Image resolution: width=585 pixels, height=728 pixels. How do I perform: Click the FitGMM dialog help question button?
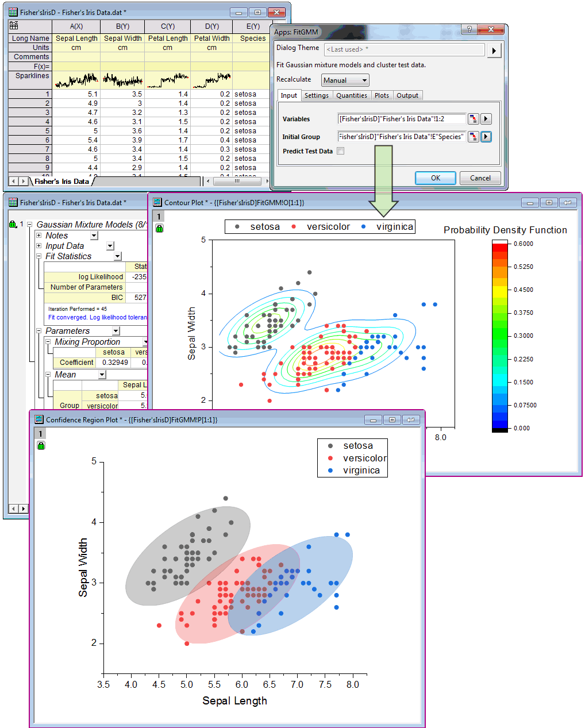pos(469,30)
